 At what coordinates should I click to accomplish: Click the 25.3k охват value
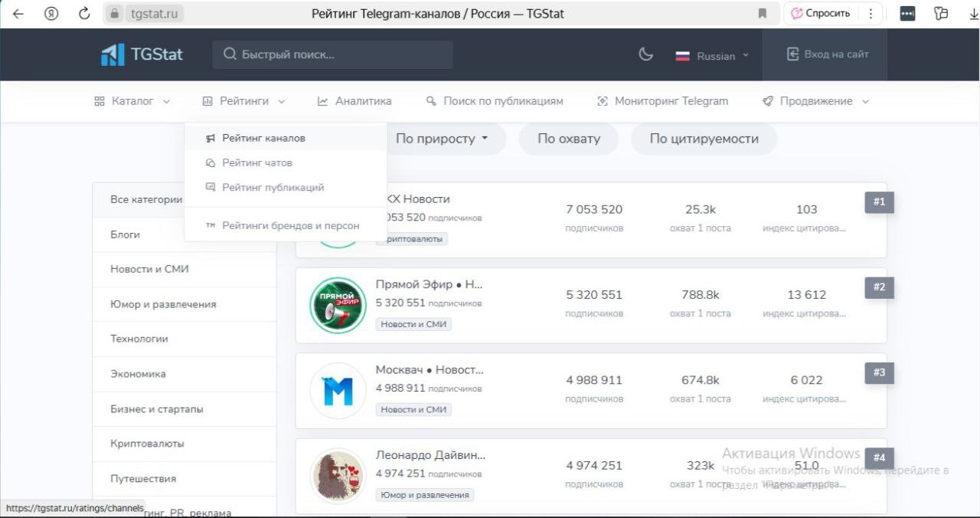[701, 209]
